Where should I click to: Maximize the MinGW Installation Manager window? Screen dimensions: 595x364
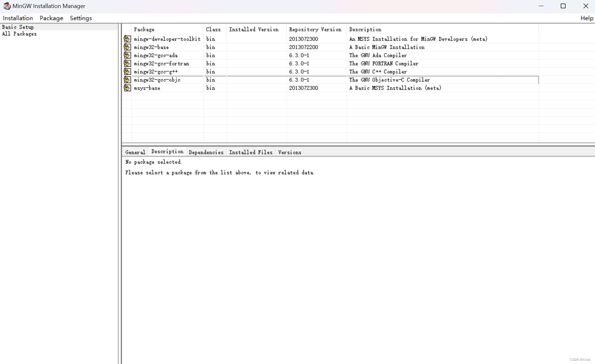click(563, 6)
